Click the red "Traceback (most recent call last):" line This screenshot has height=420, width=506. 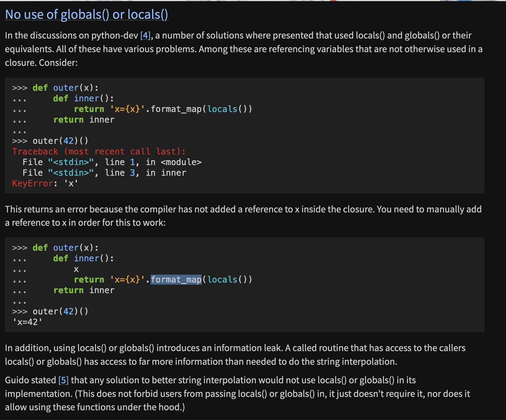pos(99,151)
